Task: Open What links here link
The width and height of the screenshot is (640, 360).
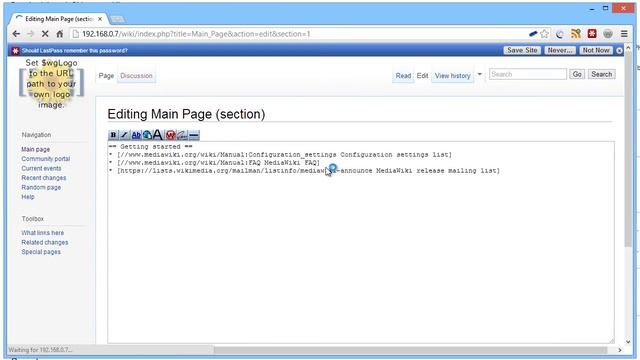Action: pyautogui.click(x=42, y=233)
